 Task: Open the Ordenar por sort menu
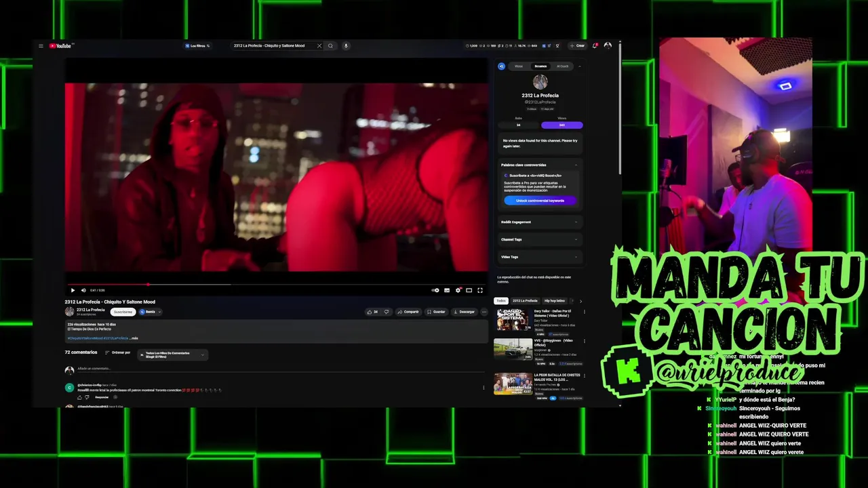click(x=117, y=352)
